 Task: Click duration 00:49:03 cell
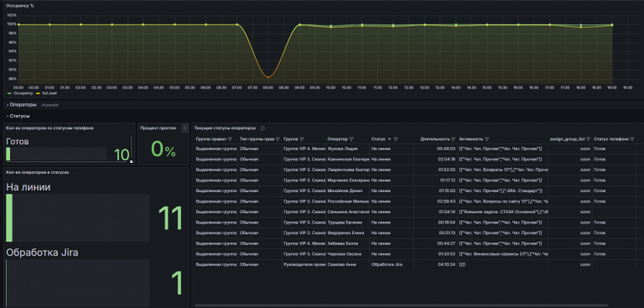pyautogui.click(x=436, y=149)
